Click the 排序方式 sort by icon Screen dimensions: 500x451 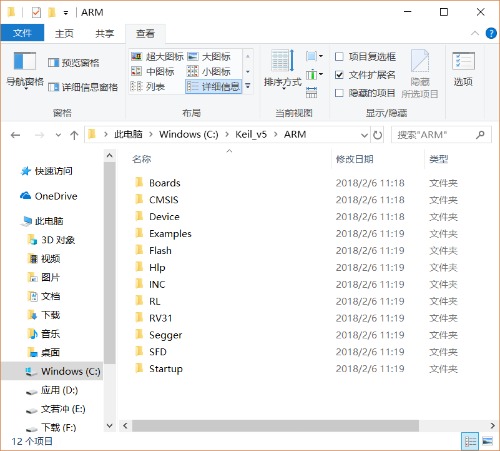pos(283,69)
